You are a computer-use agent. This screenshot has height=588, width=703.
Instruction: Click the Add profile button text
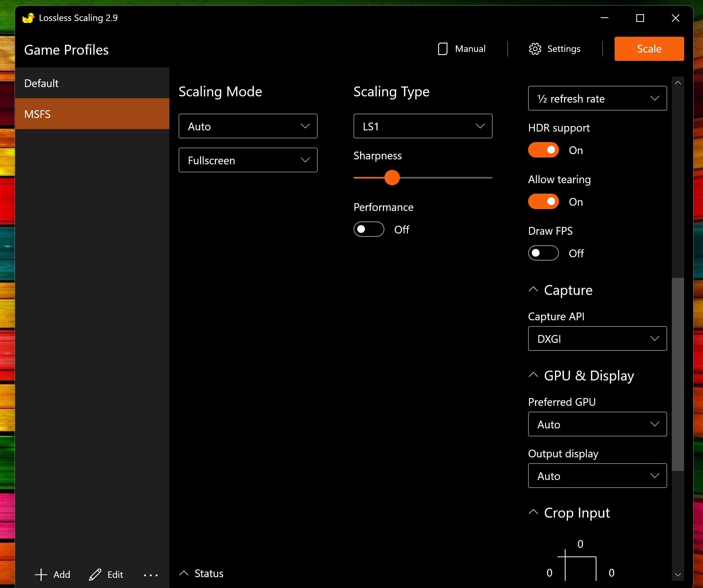tap(62, 575)
